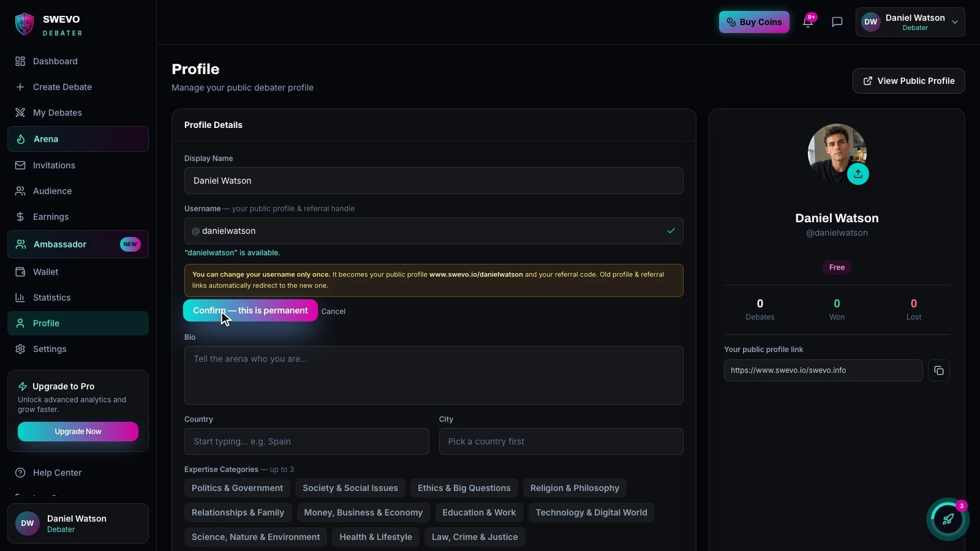The width and height of the screenshot is (980, 551).
Task: Click the Dashboard grid icon
Action: pyautogui.click(x=20, y=61)
